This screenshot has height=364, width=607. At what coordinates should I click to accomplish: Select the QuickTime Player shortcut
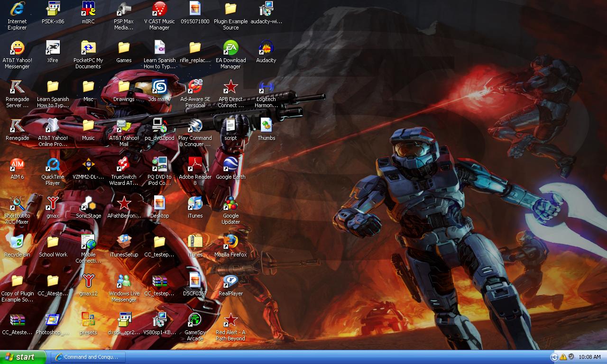click(x=53, y=165)
